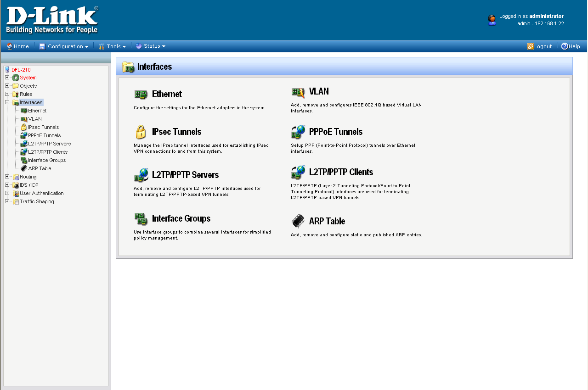The height and width of the screenshot is (390, 588).
Task: Open the VLAN heading link
Action: click(x=319, y=91)
